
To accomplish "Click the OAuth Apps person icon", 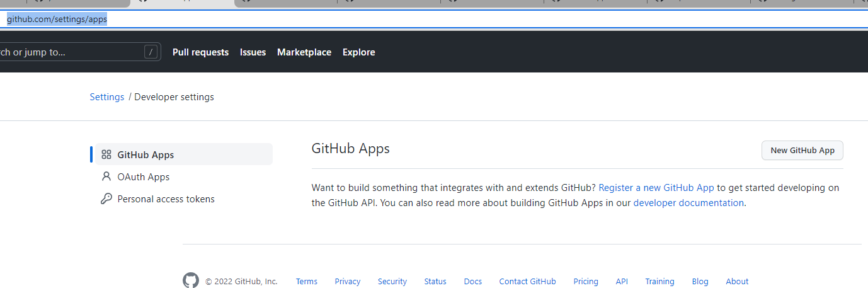I will [x=106, y=176].
